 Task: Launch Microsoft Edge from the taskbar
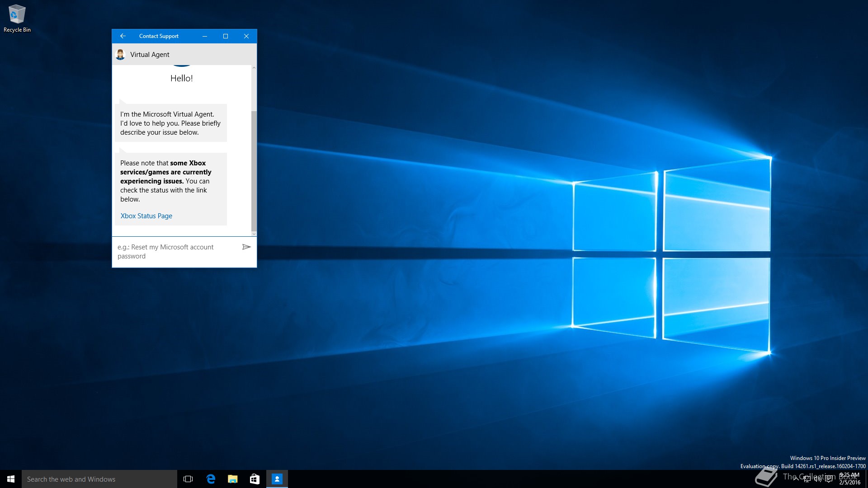(x=211, y=479)
